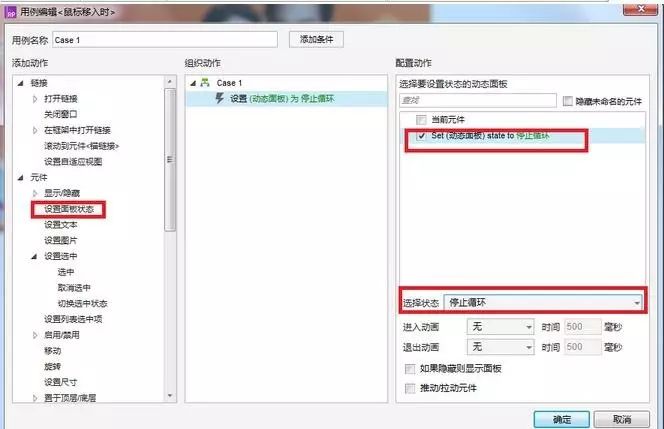This screenshot has height=429, width=664.
Task: Select 设置文本 action
Action: 61,225
